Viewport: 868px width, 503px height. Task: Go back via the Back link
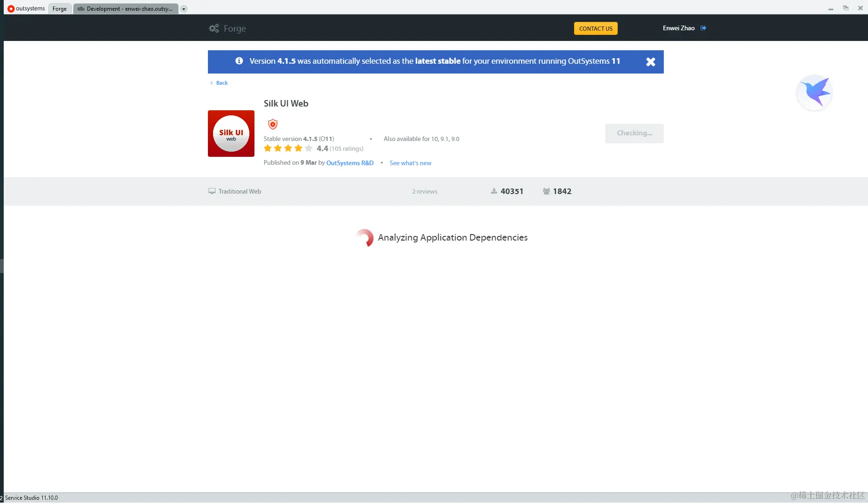coord(222,83)
